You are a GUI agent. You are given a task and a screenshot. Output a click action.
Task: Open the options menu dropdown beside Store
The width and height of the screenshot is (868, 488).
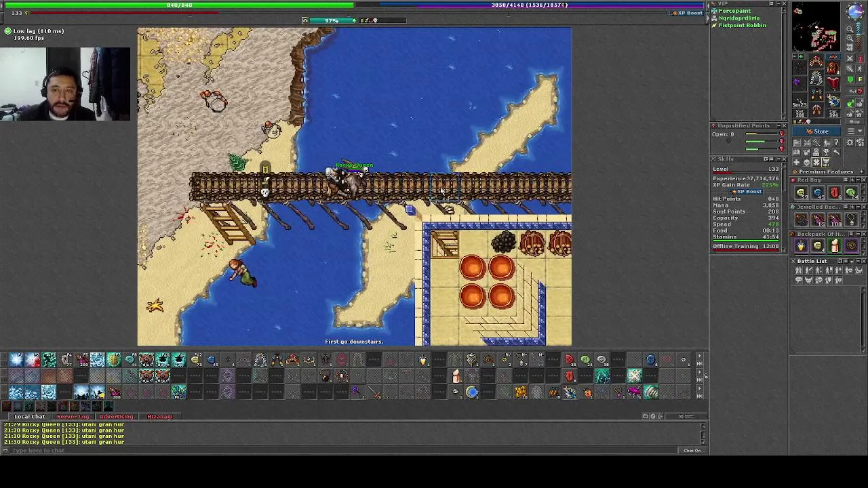855,131
